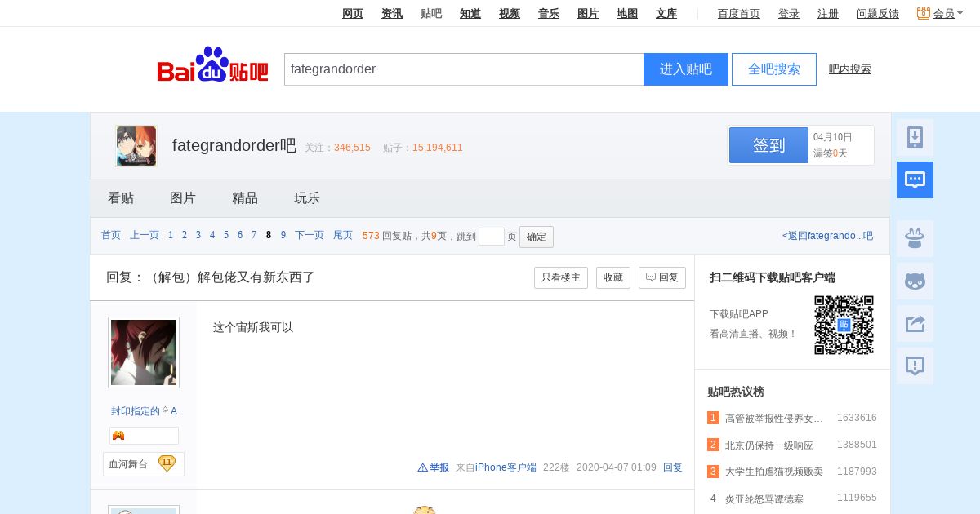The height and width of the screenshot is (514, 980).
Task: Click the bear face sidebar icon
Action: pos(915,281)
